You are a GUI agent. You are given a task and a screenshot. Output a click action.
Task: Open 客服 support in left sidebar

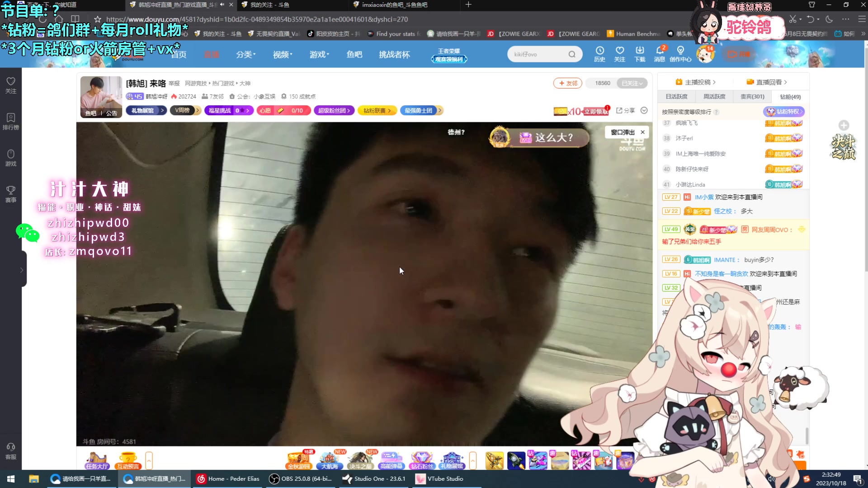(x=11, y=451)
